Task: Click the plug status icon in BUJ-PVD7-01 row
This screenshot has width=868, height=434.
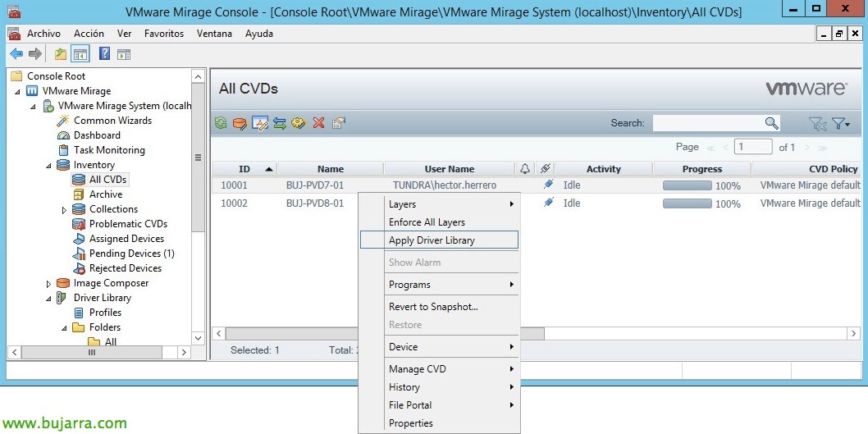Action: (548, 185)
